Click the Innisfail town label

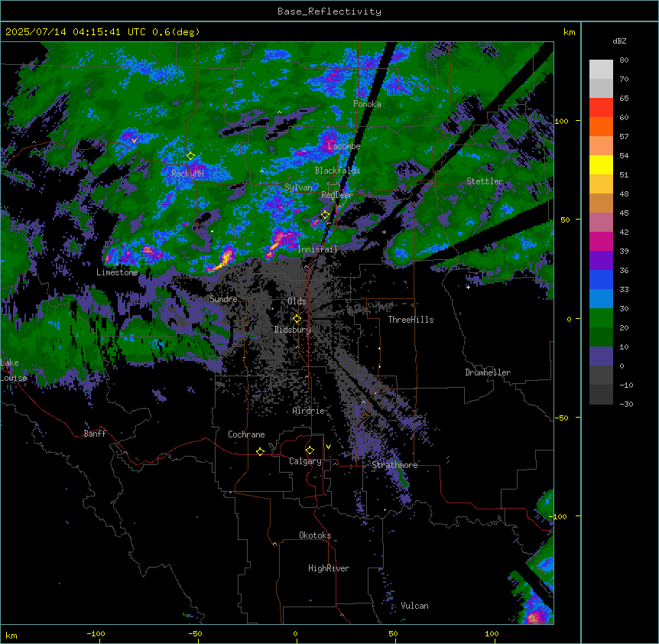[317, 249]
